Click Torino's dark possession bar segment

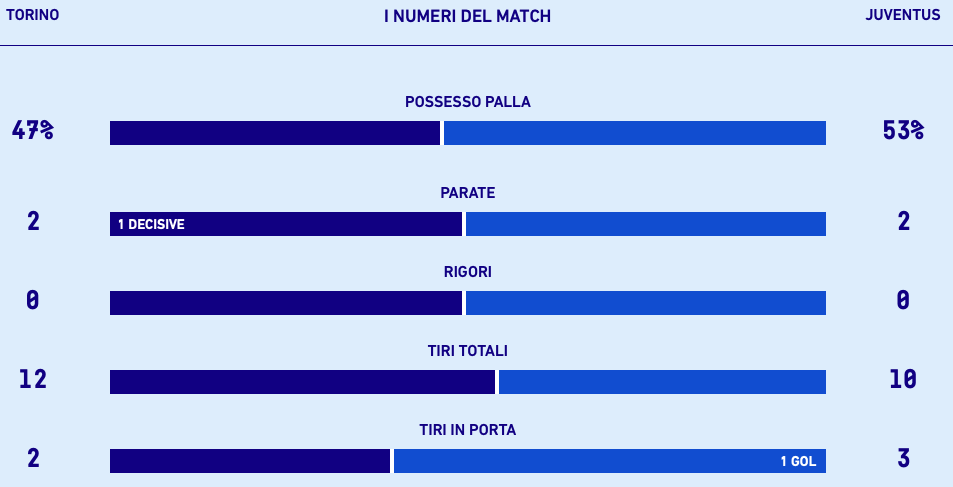point(275,133)
